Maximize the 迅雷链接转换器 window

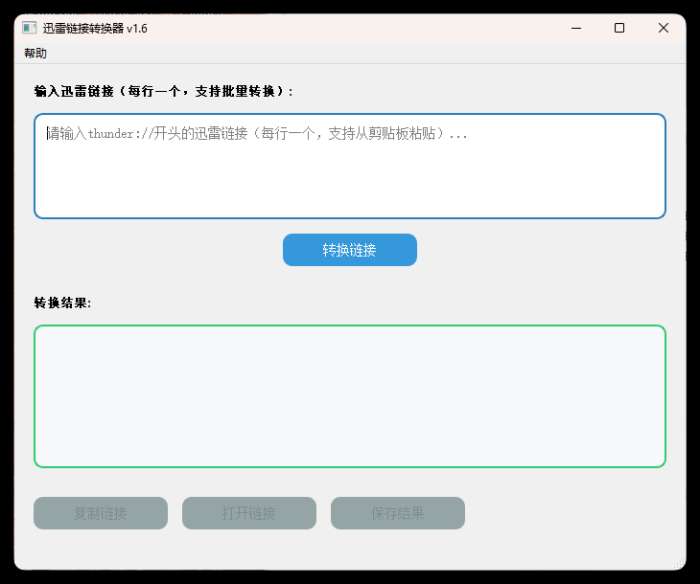[x=619, y=28]
